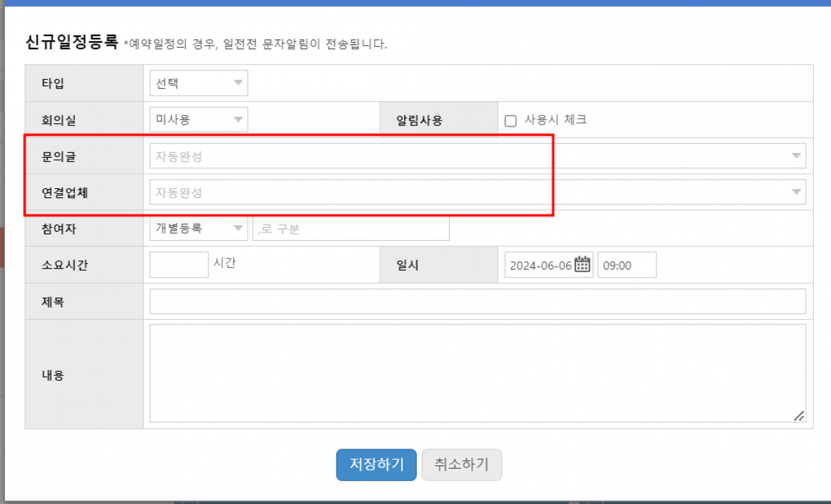Enable the 알림사용 checkbox
The image size is (831, 504).
[x=510, y=121]
